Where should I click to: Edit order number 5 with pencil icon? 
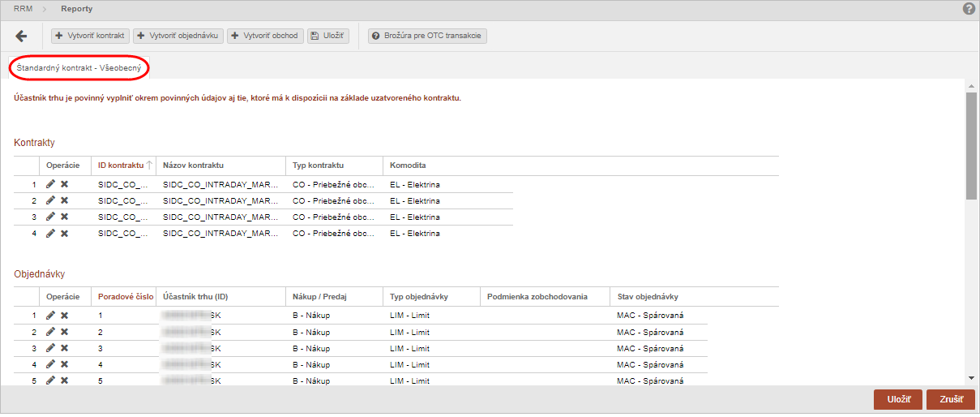click(x=51, y=380)
